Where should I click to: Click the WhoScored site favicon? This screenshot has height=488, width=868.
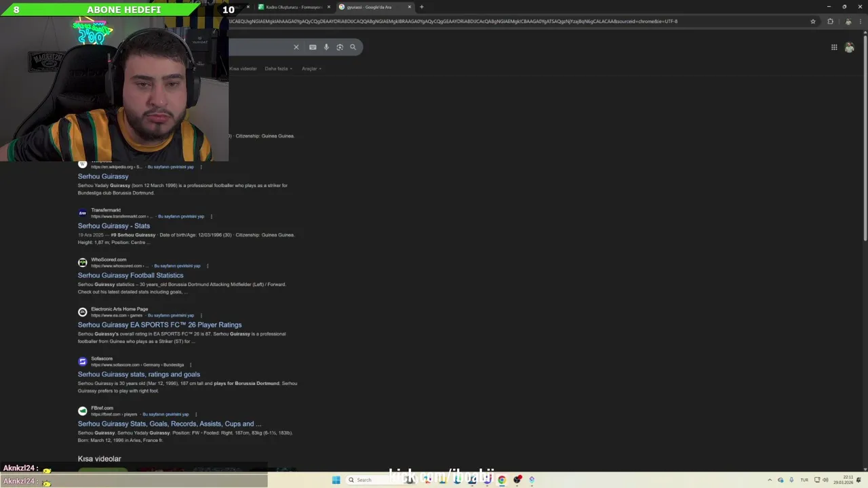pos(83,262)
